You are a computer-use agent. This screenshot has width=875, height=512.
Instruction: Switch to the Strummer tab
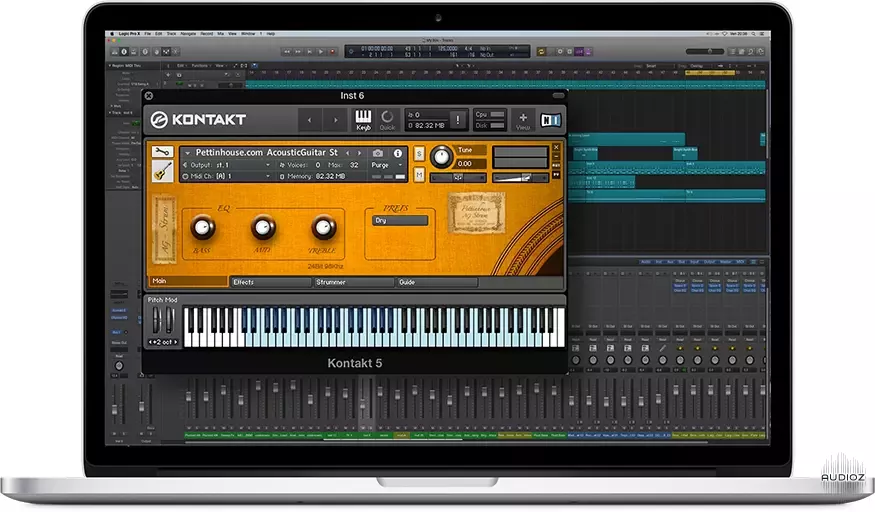pyautogui.click(x=353, y=282)
